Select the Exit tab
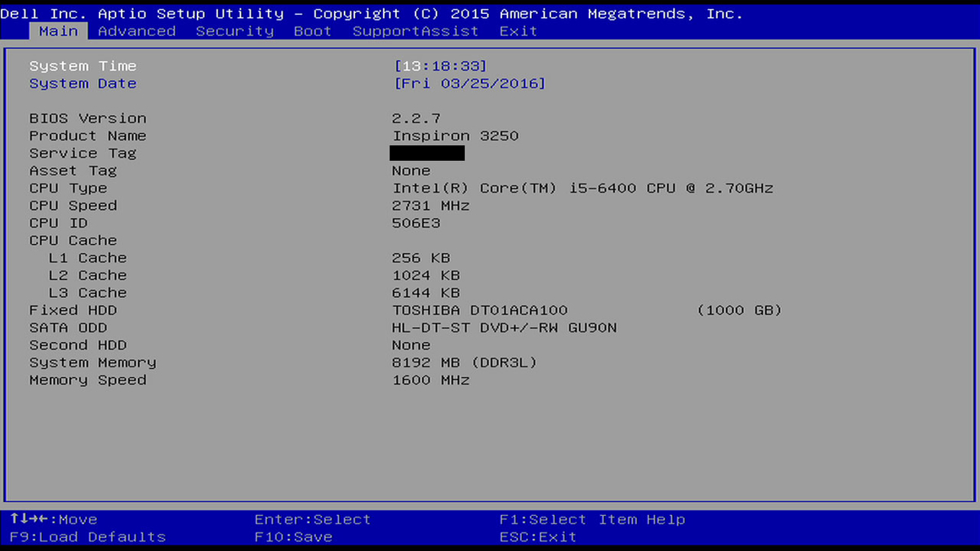The height and width of the screenshot is (551, 980). tap(519, 31)
